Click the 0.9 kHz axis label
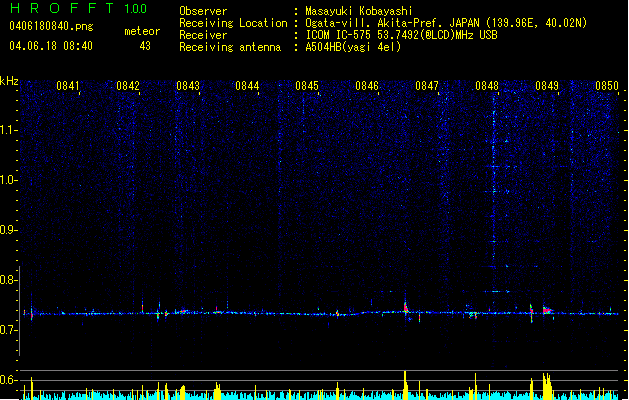The height and width of the screenshot is (400, 629). (9, 230)
